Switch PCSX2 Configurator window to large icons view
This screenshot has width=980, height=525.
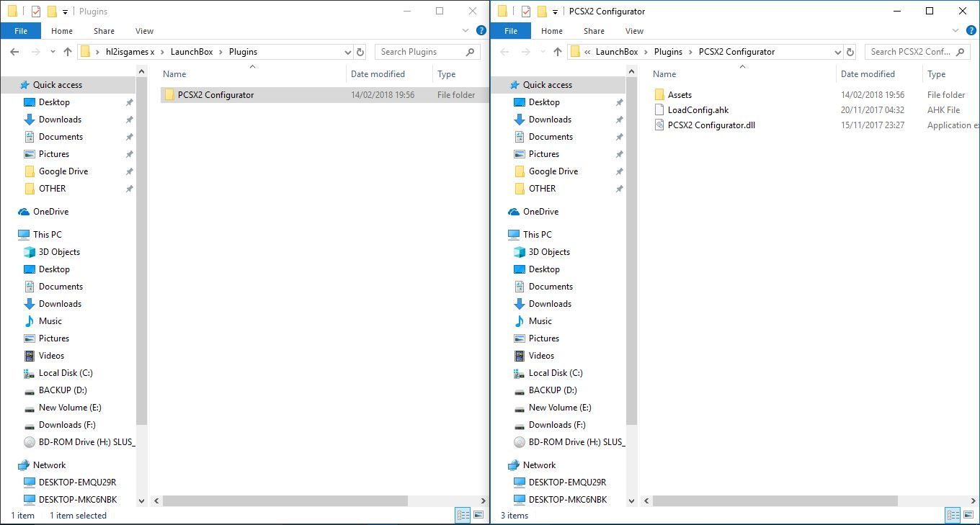point(967,515)
